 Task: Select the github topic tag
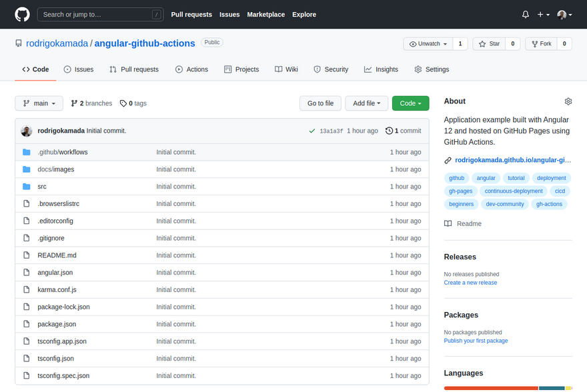coord(456,178)
